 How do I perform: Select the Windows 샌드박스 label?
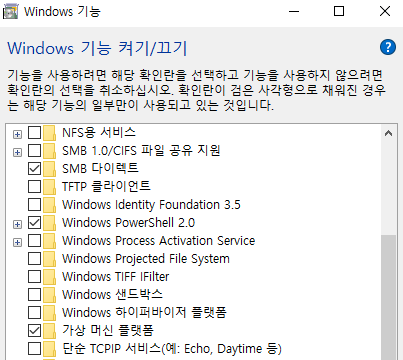[x=112, y=295]
